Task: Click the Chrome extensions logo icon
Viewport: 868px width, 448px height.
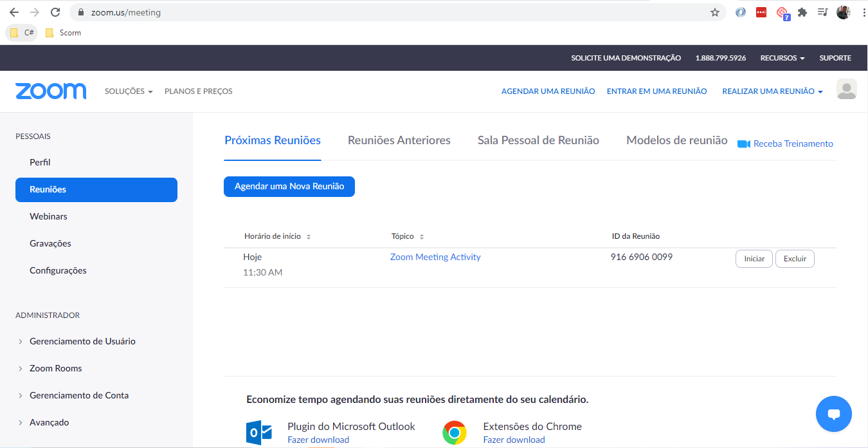Action: point(455,433)
